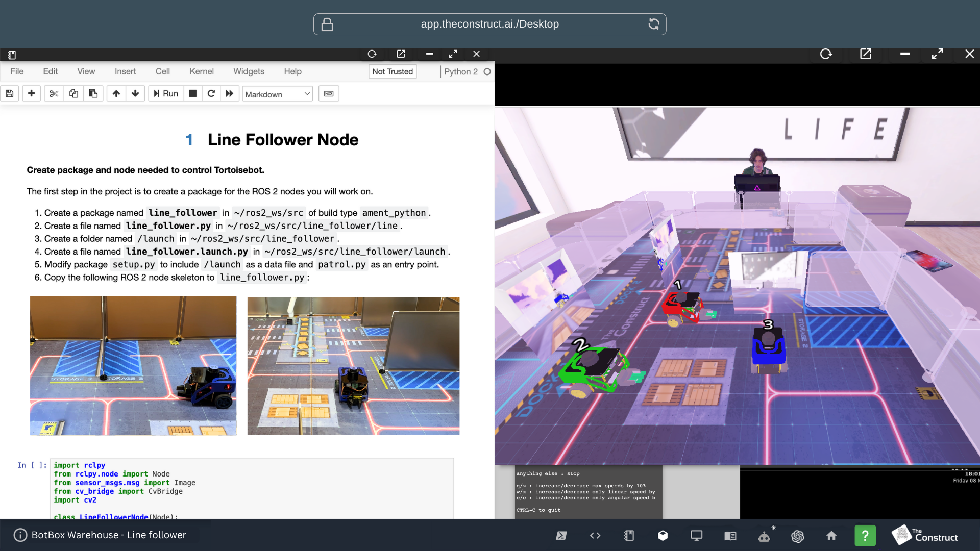The image size is (980, 551).
Task: Open cell type Markdown dropdown
Action: 277,94
